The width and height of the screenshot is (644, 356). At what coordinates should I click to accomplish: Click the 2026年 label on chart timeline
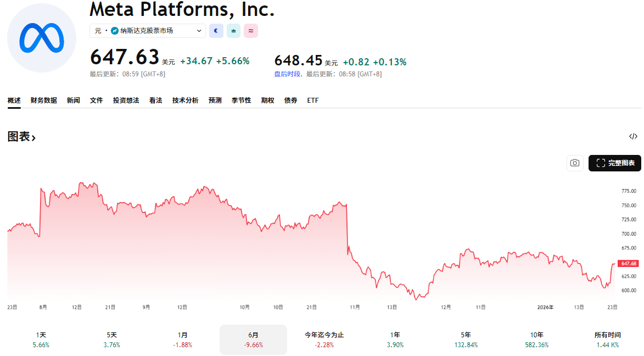[545, 307]
